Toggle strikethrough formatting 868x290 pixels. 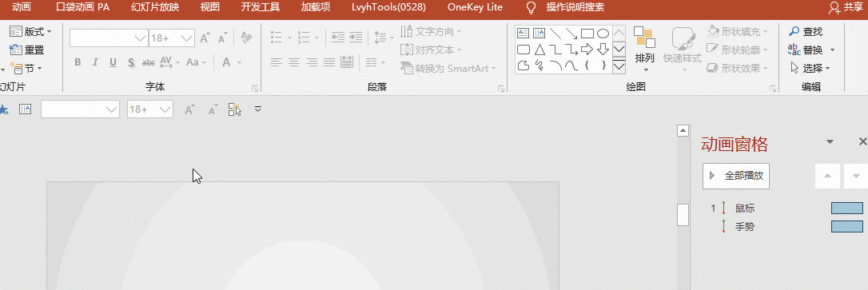tap(149, 62)
